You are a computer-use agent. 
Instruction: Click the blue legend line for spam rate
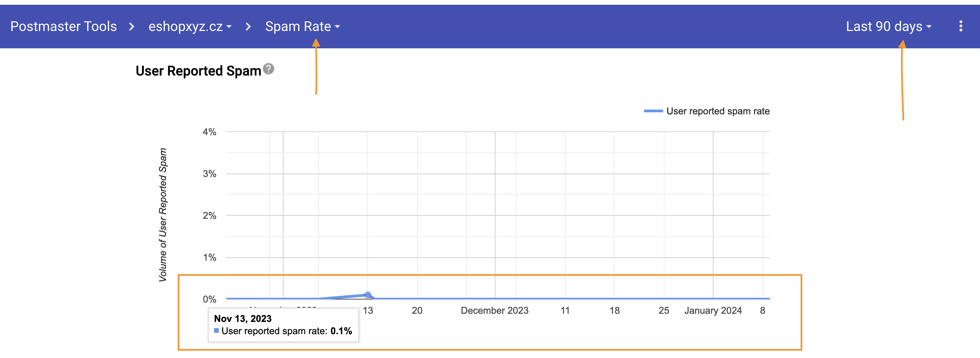(653, 111)
